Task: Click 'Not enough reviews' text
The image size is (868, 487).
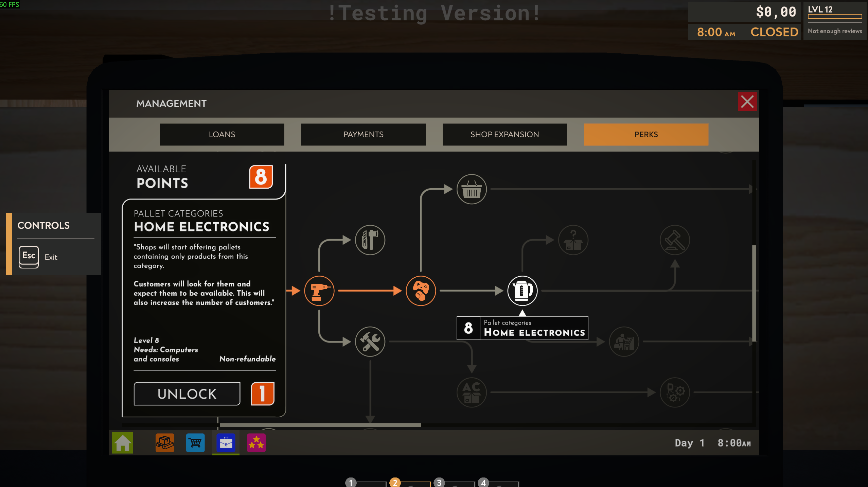Action: 835,31
